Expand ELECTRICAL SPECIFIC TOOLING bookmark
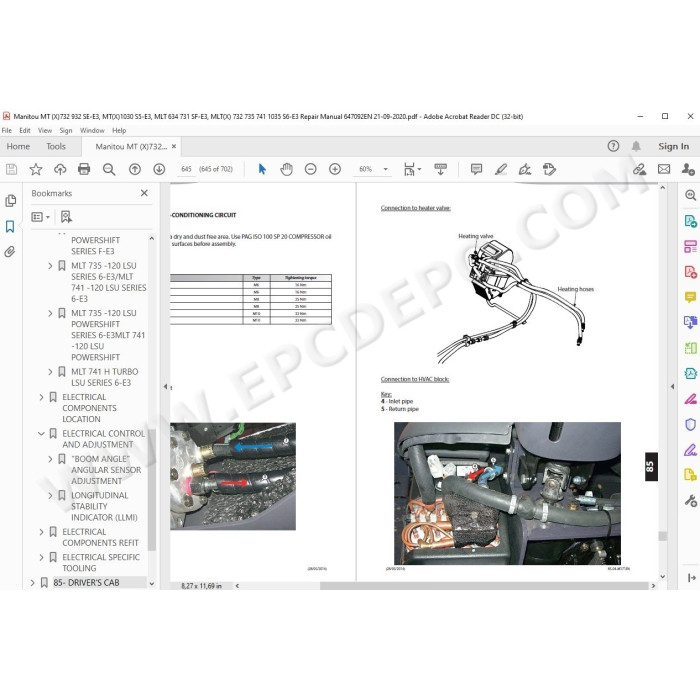This screenshot has height=700, width=700. click(41, 558)
